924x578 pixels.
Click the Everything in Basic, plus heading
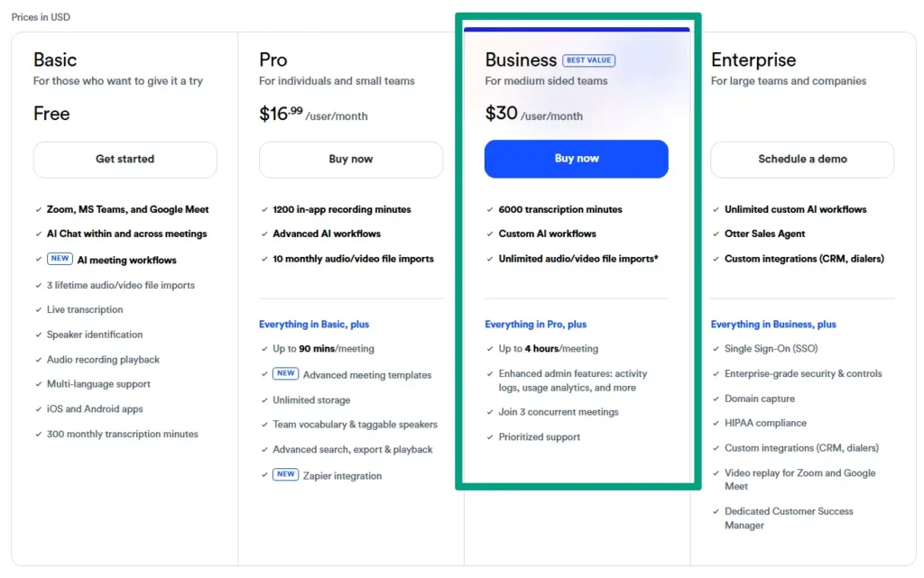click(x=314, y=325)
